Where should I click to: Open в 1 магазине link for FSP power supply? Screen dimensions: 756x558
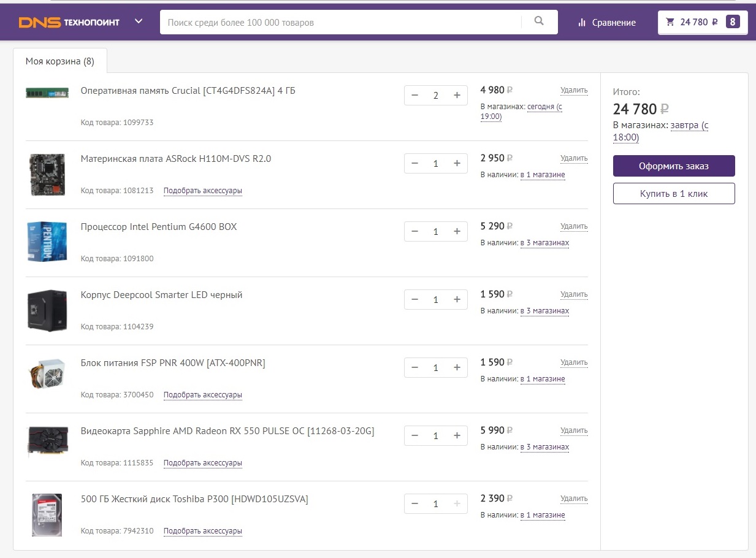(x=543, y=379)
